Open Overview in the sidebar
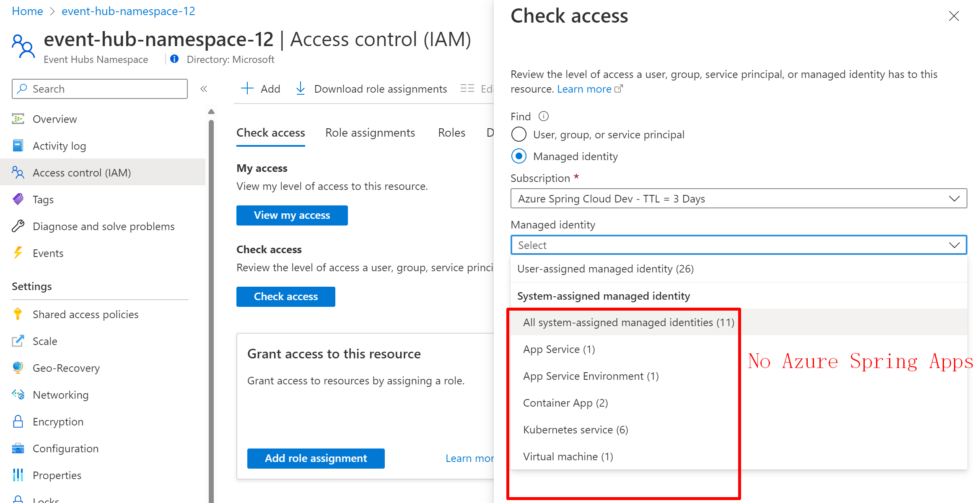 103,119
